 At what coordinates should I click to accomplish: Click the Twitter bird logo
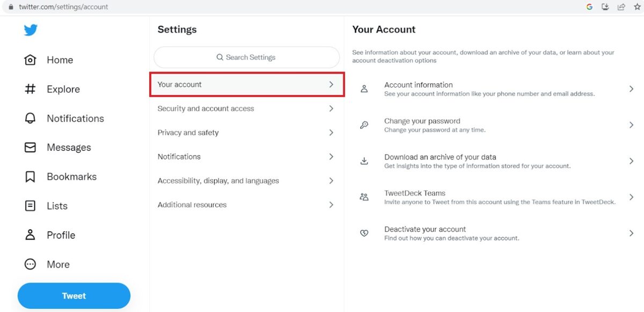click(31, 30)
